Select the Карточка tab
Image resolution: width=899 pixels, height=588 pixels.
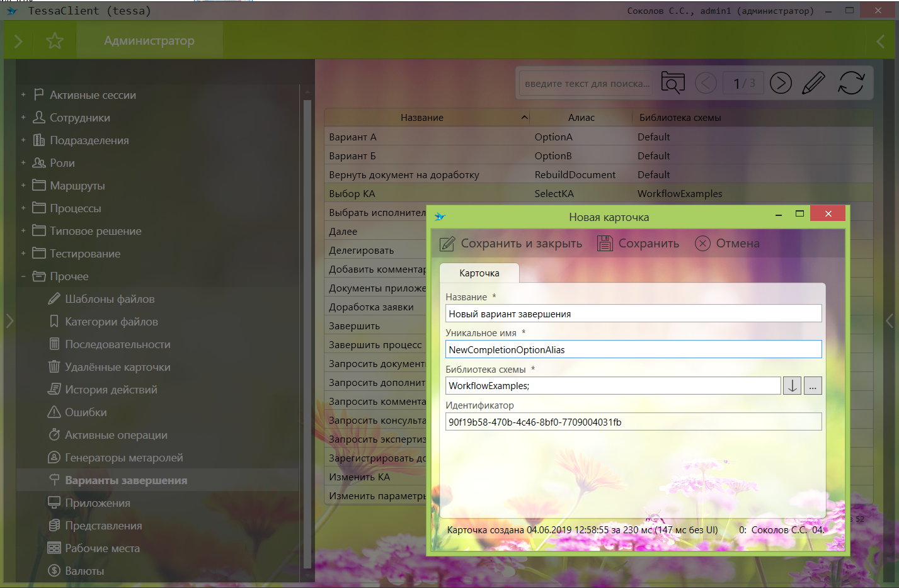[479, 273]
